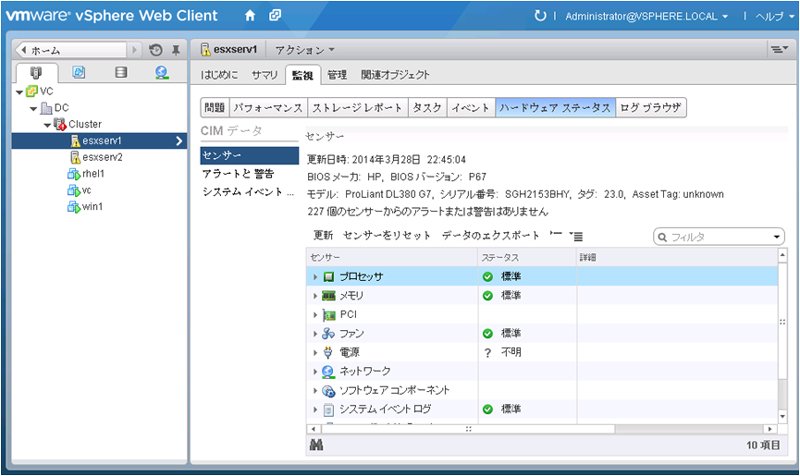The width and height of the screenshot is (800, 476).
Task: Click the メモリ sensor icon
Action: click(x=329, y=296)
